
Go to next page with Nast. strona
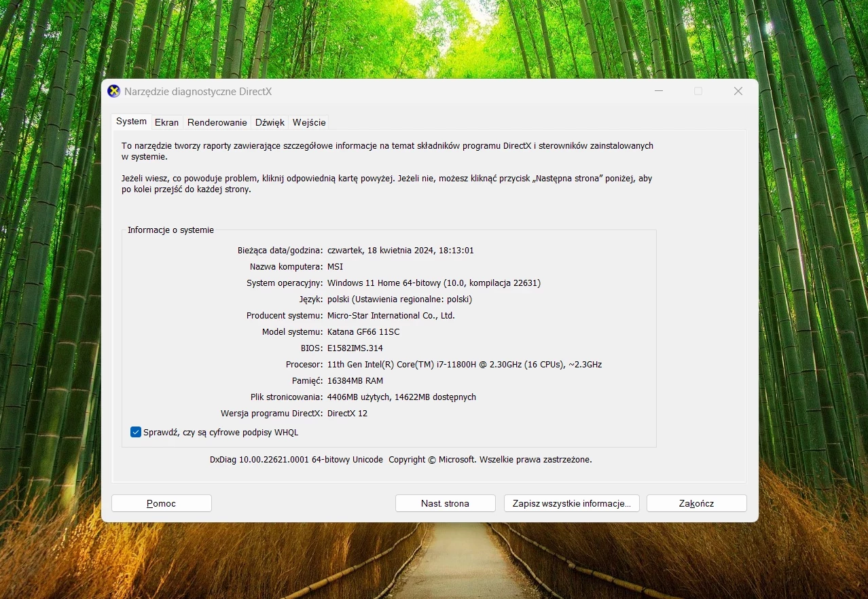click(x=445, y=503)
